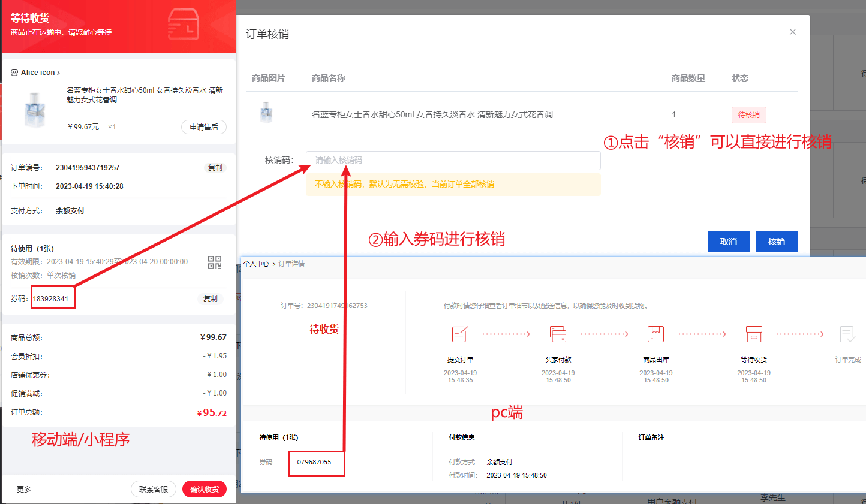The width and height of the screenshot is (866, 504).
Task: Click 确认收货 button
Action: point(205,489)
